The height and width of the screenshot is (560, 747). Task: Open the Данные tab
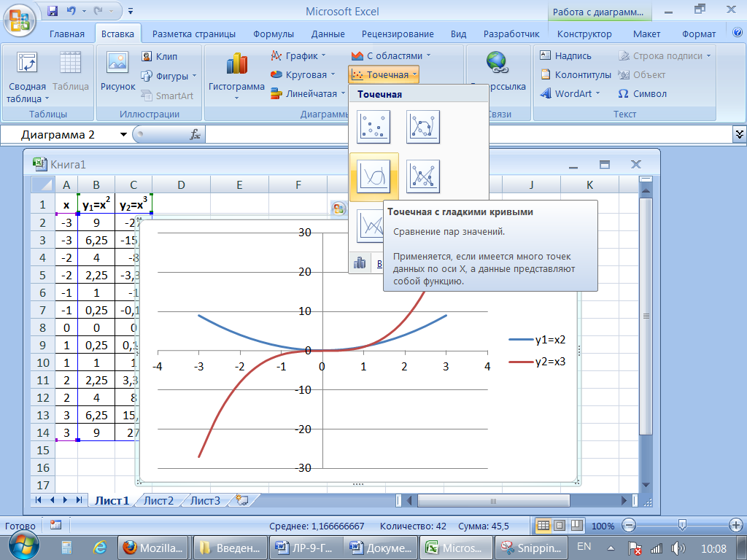pyautogui.click(x=328, y=34)
